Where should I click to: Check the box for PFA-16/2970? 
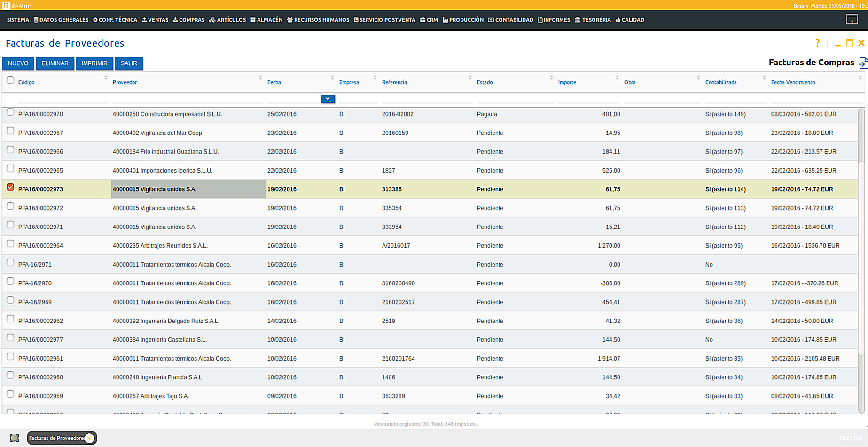[10, 281]
